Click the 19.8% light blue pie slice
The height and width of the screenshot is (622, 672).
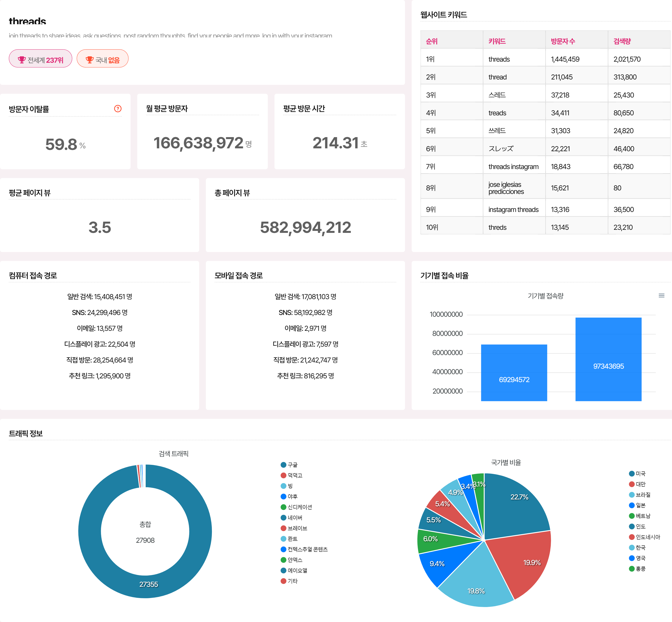coord(478,582)
